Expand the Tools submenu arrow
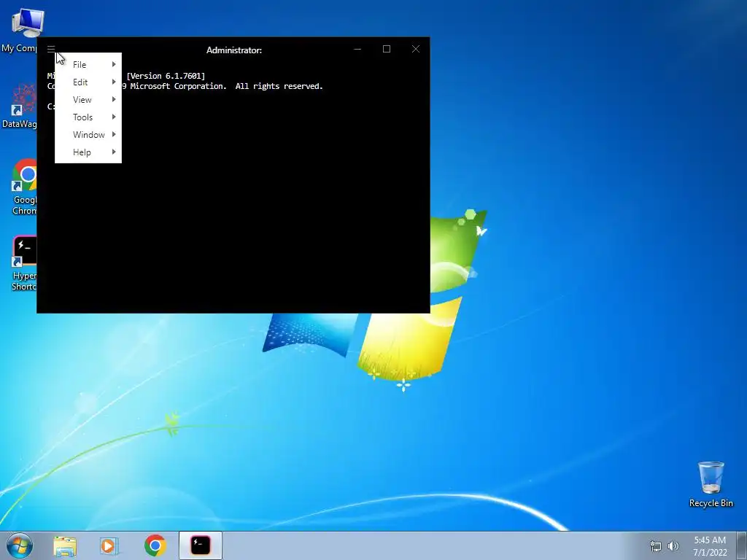This screenshot has width=747, height=560. click(114, 117)
